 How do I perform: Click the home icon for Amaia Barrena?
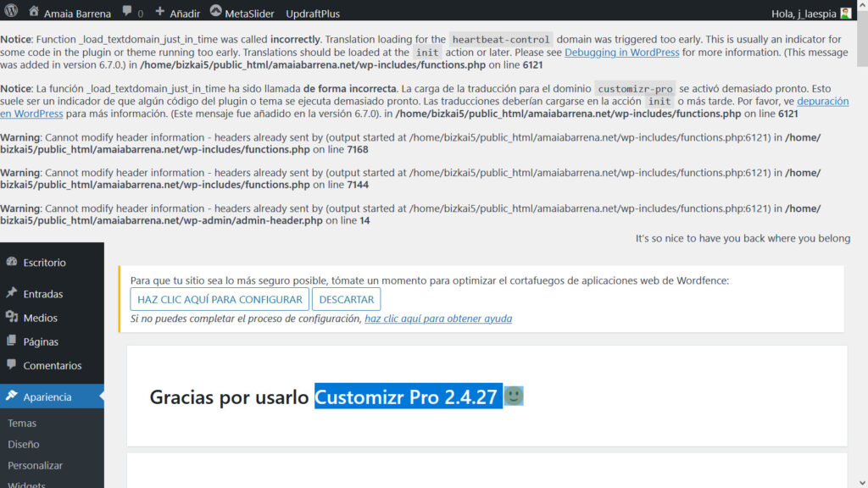(x=34, y=11)
